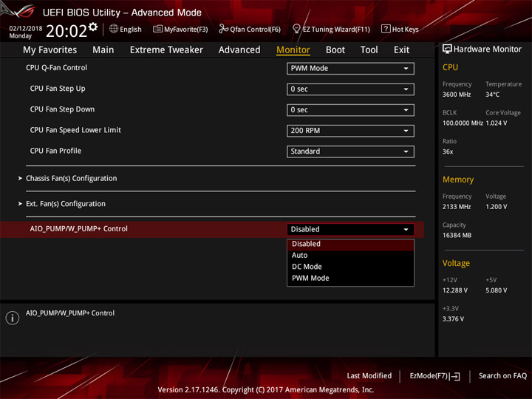
Task: Click the CPU temperature 34°C value
Action: (x=492, y=95)
